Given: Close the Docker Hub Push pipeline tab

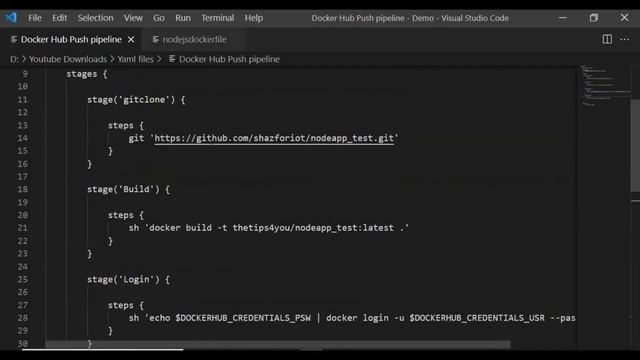Looking at the screenshot, I should point(131,40).
